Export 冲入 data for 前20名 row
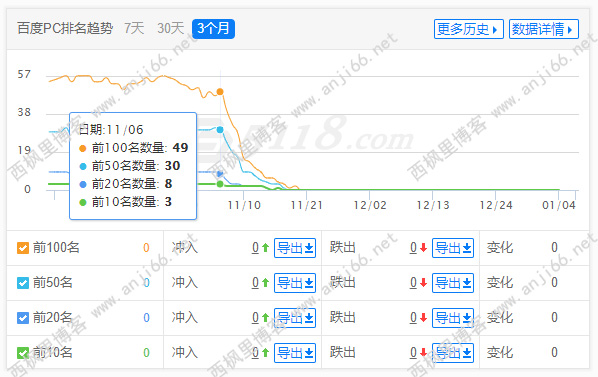598x377 pixels. point(295,318)
